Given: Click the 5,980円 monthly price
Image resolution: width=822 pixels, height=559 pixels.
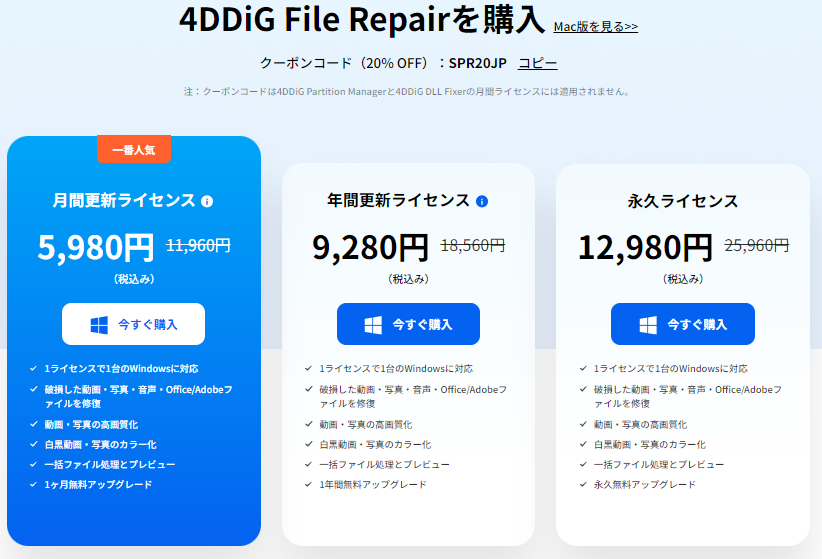Looking at the screenshot, I should (96, 248).
